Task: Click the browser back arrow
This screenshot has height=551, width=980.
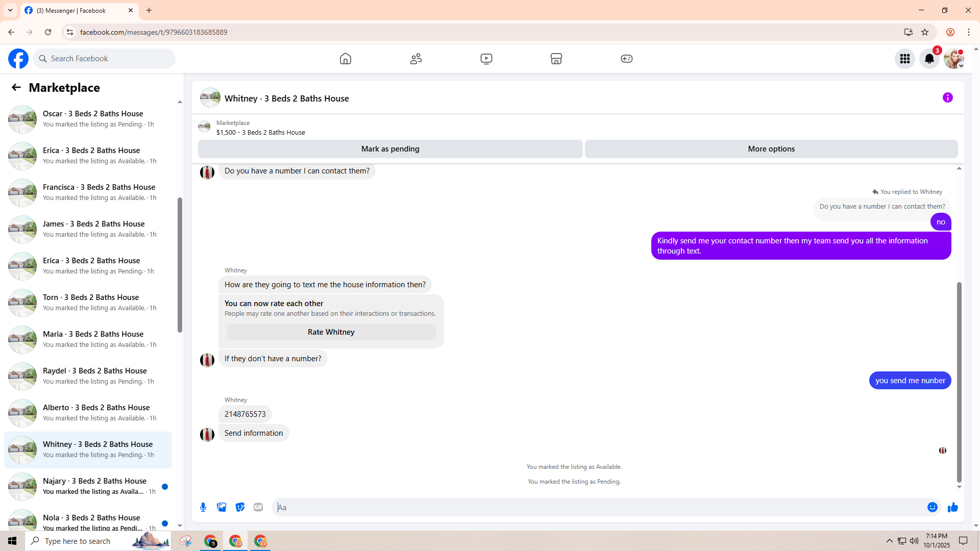Action: coord(11,32)
